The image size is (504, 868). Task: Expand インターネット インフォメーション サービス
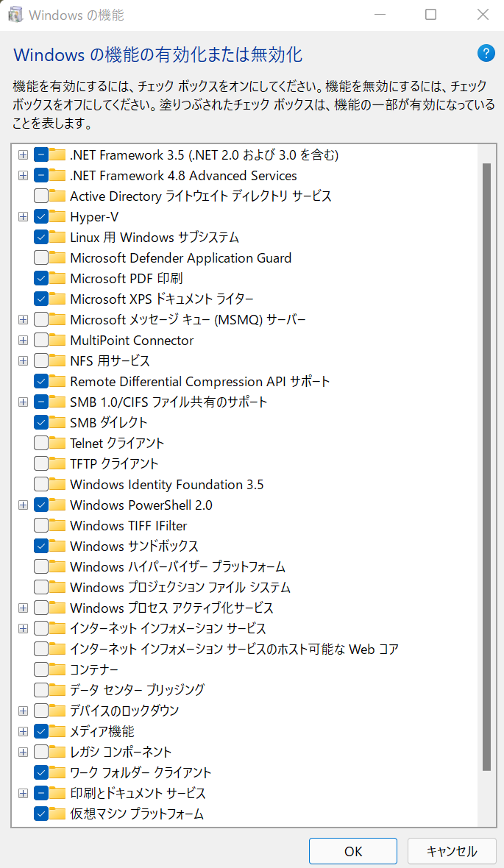[x=23, y=628]
